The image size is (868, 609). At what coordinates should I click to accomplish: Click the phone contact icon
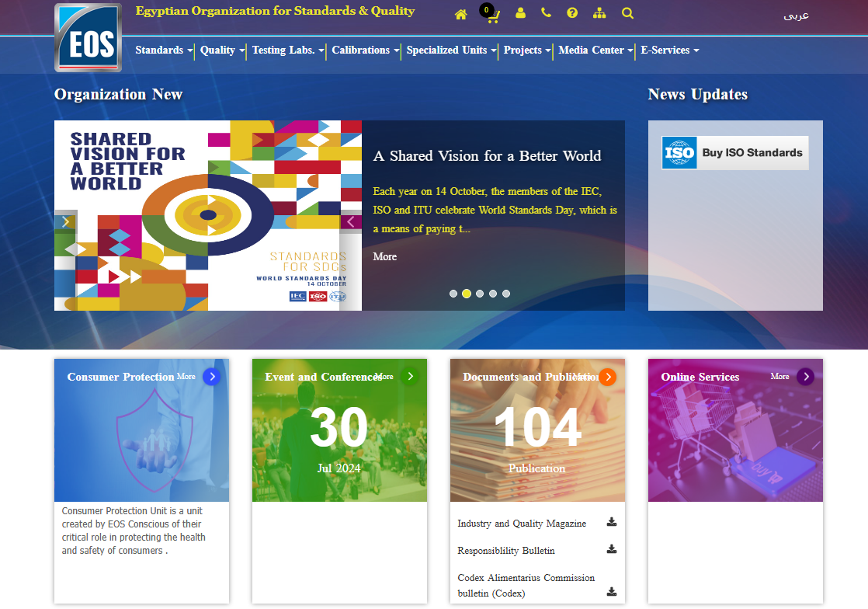point(546,13)
